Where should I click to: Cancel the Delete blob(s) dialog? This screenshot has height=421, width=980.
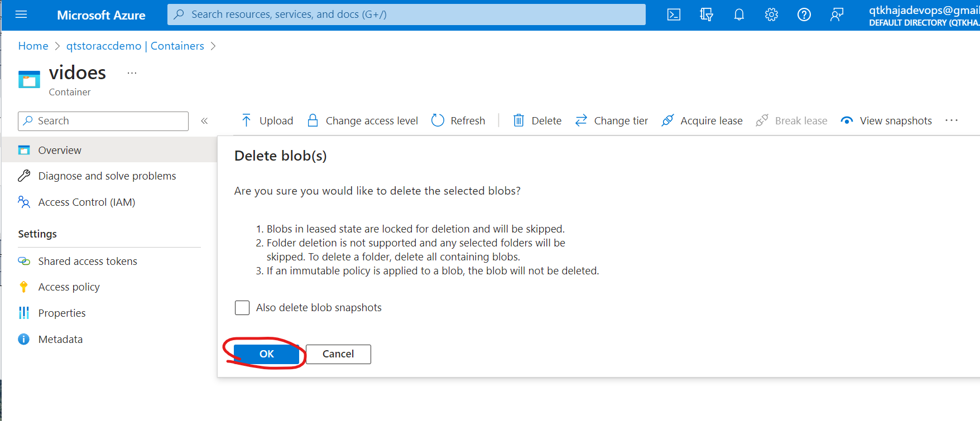(338, 354)
